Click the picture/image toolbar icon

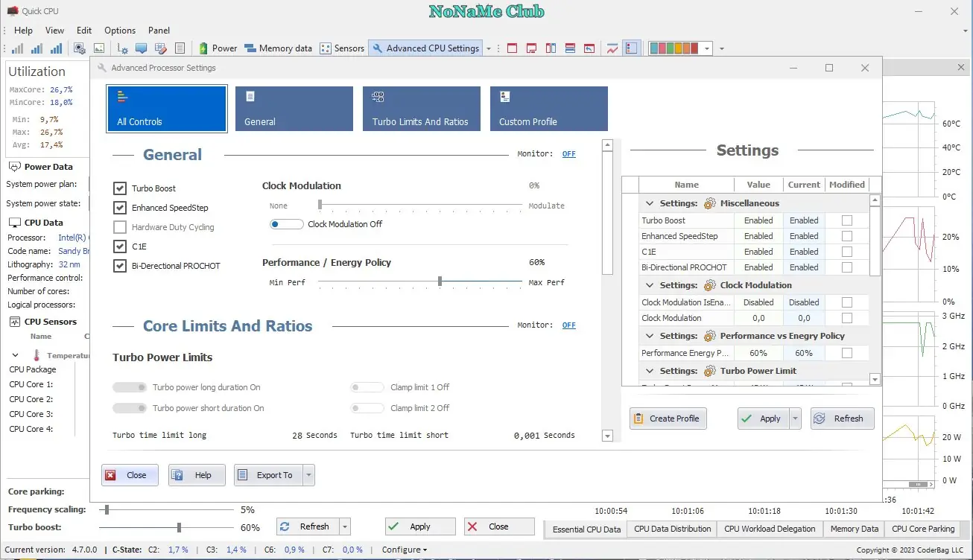click(99, 48)
